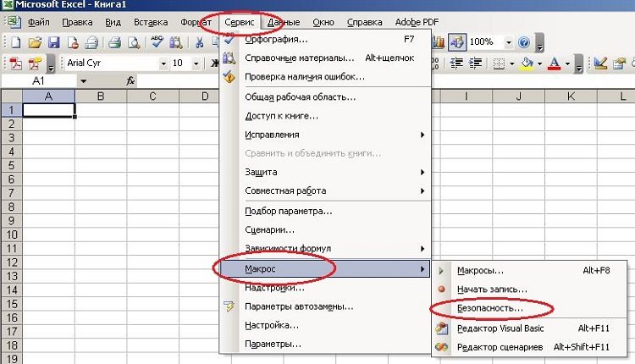Select Макросы… in the submenu
The image size is (635, 364).
[x=529, y=271]
